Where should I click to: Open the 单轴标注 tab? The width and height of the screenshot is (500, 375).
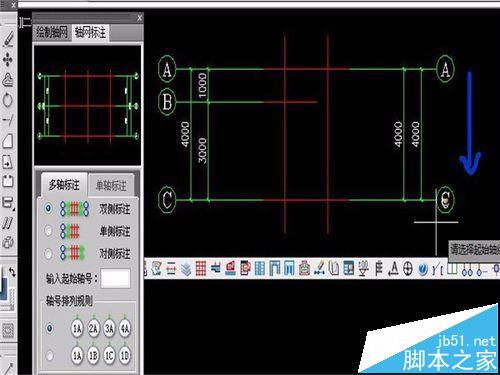coord(111,185)
